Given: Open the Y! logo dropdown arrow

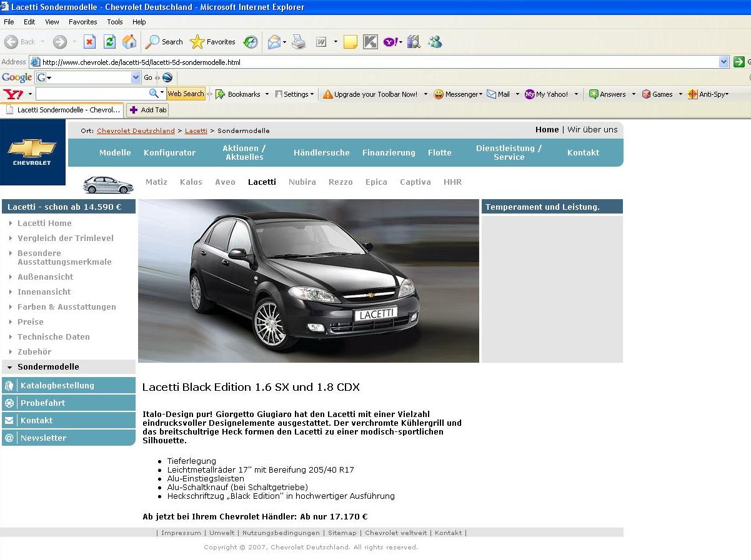Looking at the screenshot, I should pyautogui.click(x=30, y=94).
